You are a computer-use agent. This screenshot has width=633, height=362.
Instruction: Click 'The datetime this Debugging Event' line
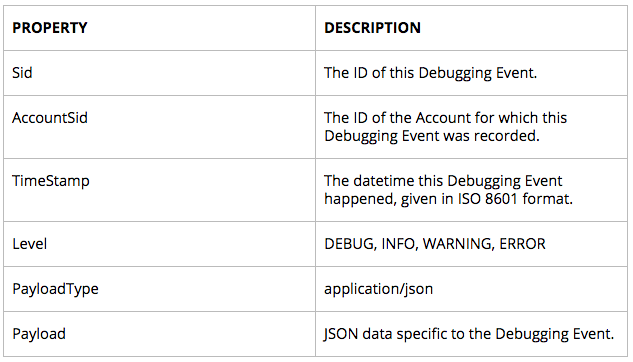point(443,181)
